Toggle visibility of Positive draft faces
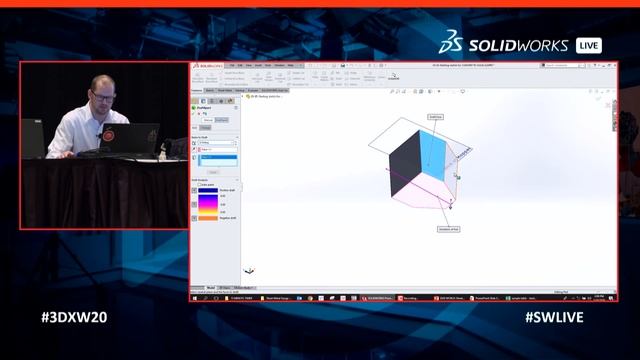Screen dimensions: 640x360 click(x=194, y=191)
